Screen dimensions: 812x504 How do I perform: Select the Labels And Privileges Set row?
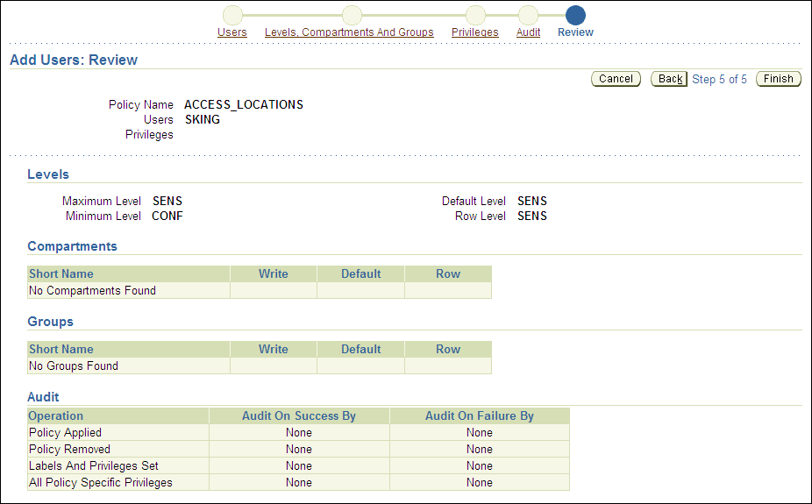tap(94, 466)
